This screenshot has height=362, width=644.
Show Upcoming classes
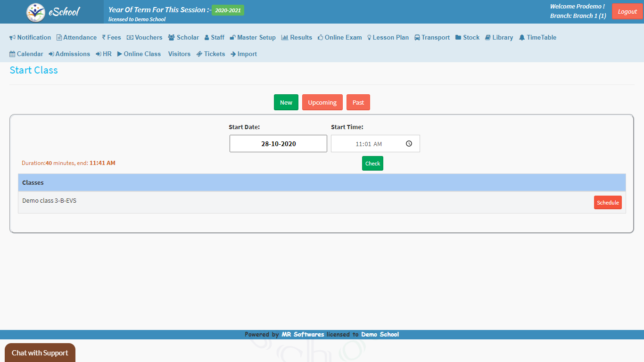click(x=322, y=103)
